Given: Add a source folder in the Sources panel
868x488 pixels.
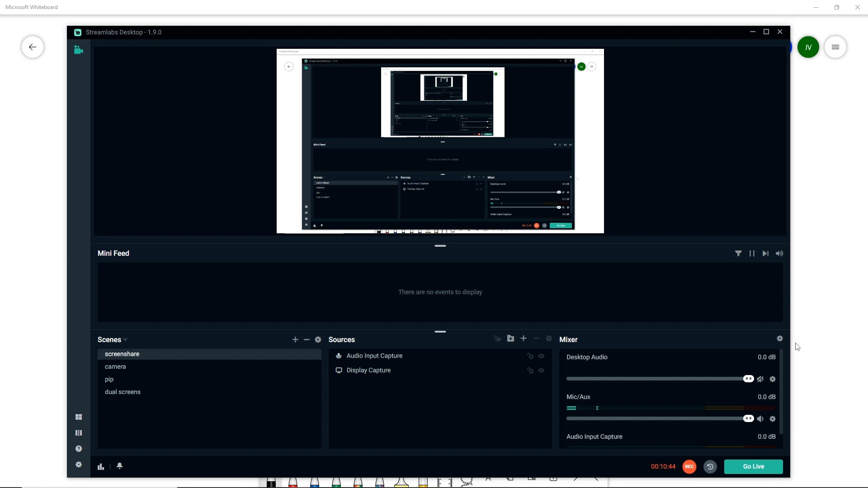Looking at the screenshot, I should click(x=511, y=338).
